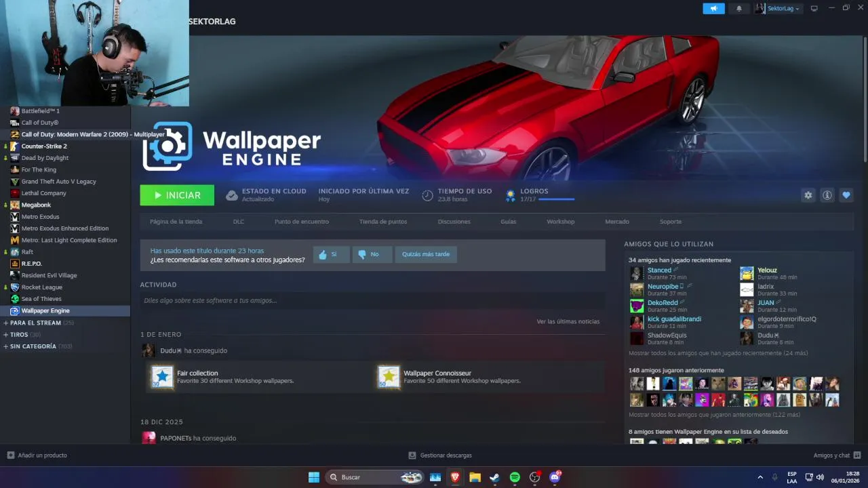Viewport: 868px width, 488px height.
Task: Open the notifications bell
Action: point(739,9)
